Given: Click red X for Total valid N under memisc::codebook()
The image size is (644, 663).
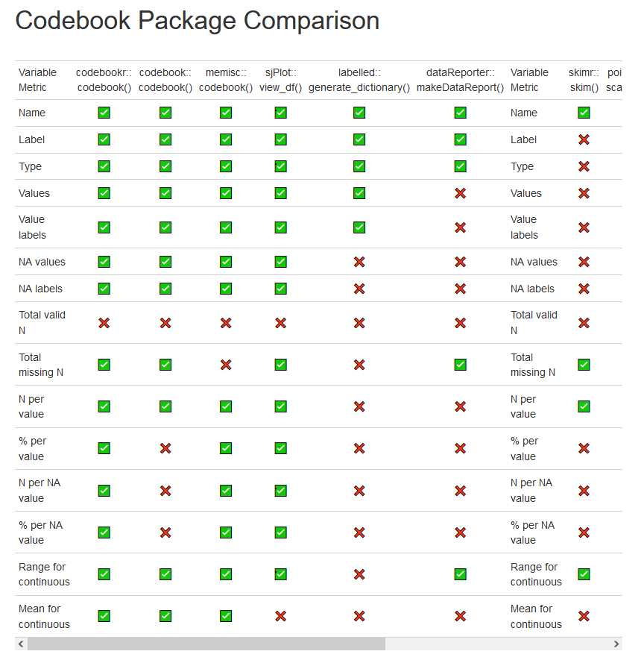Looking at the screenshot, I should click(x=226, y=323).
